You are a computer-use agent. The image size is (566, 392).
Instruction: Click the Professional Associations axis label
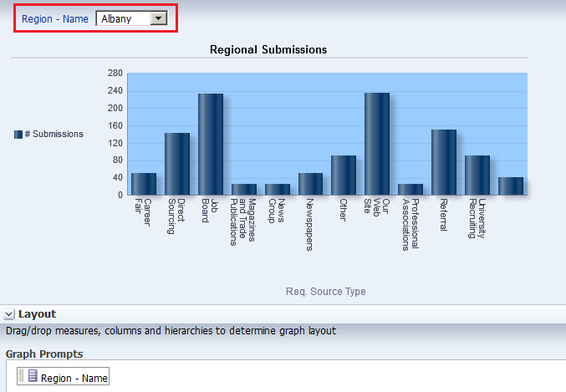tap(410, 224)
